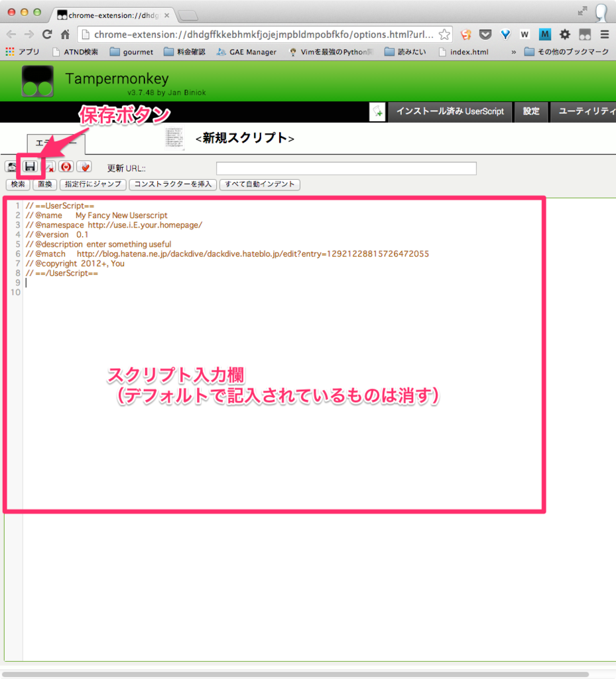Viewport: 616px width, 679px height.
Task: Switch to the ユーティリティ tab
Action: click(x=584, y=111)
